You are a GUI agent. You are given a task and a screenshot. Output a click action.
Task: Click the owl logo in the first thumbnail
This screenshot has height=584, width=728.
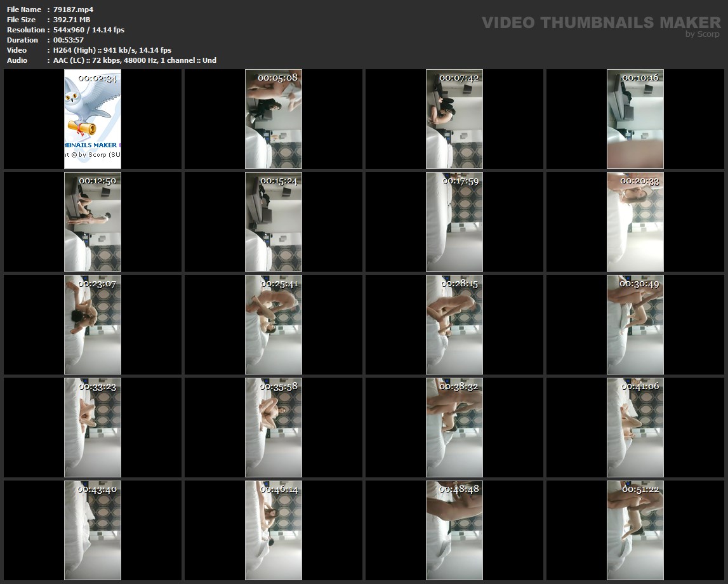93,108
